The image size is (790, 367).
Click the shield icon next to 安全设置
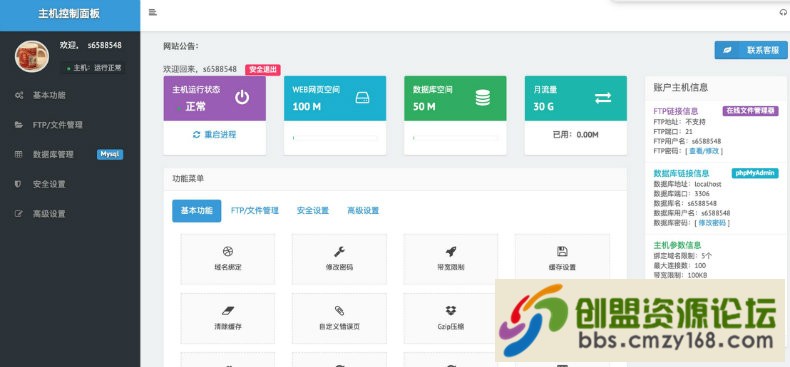pos(19,184)
